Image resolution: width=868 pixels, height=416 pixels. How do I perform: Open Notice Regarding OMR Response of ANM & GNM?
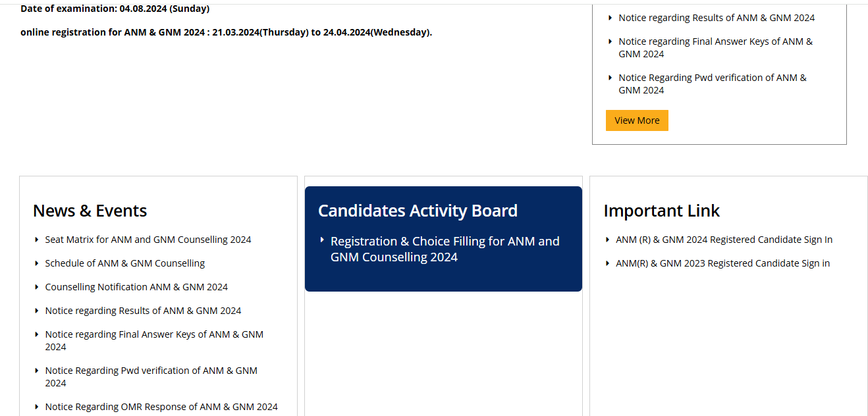coord(161,406)
